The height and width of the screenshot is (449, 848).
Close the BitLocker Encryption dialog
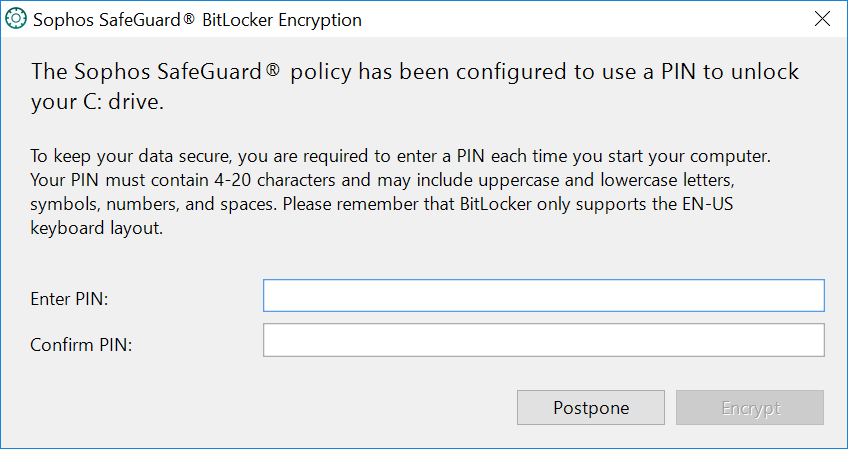click(822, 19)
